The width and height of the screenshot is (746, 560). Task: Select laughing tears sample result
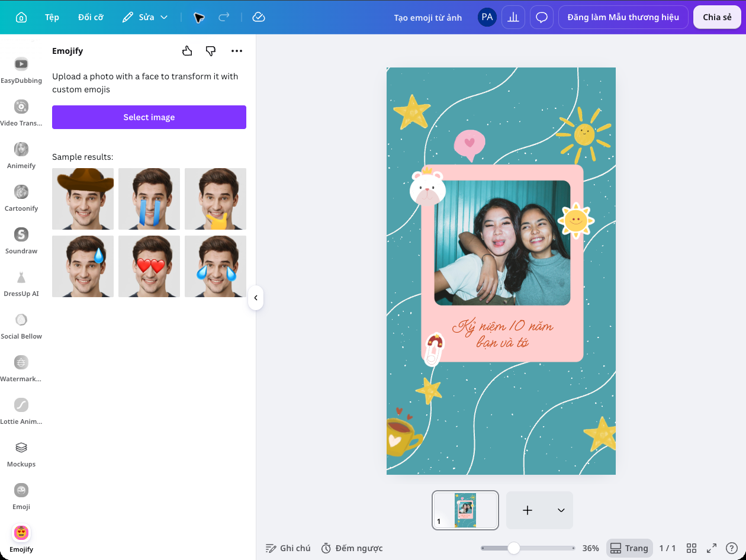click(x=216, y=266)
